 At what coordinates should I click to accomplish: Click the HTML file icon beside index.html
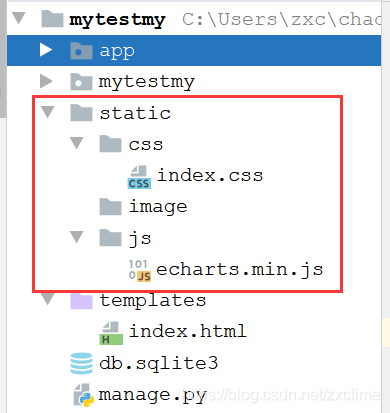111,333
